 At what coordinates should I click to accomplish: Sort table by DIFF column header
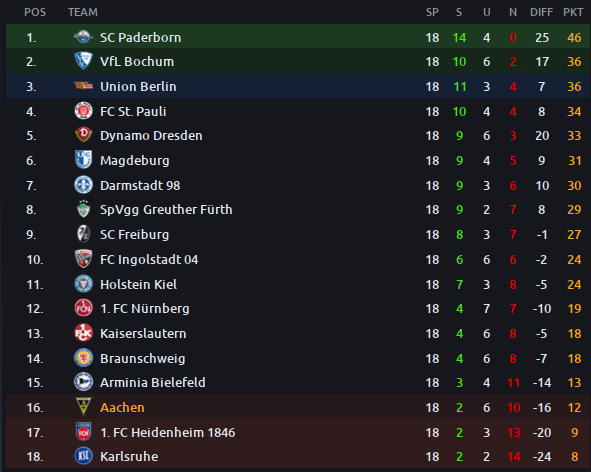(541, 12)
